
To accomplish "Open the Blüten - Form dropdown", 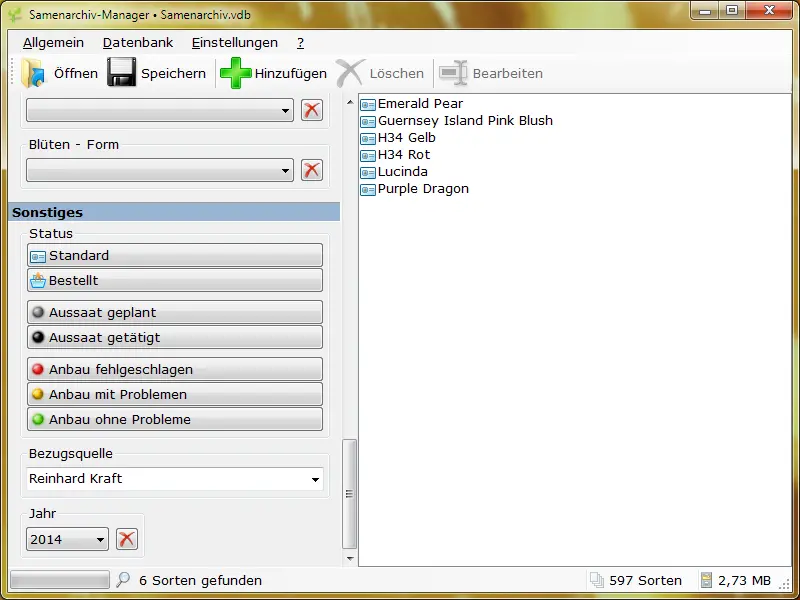I will click(x=160, y=171).
